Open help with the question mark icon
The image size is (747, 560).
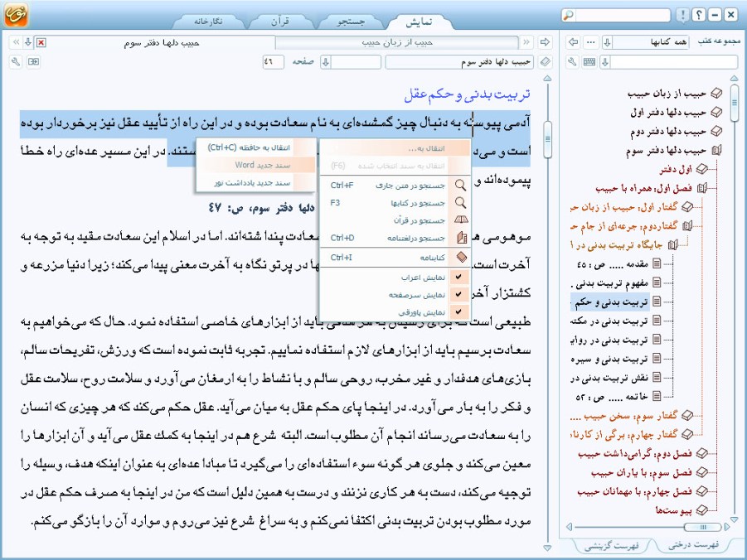pyautogui.click(x=698, y=15)
